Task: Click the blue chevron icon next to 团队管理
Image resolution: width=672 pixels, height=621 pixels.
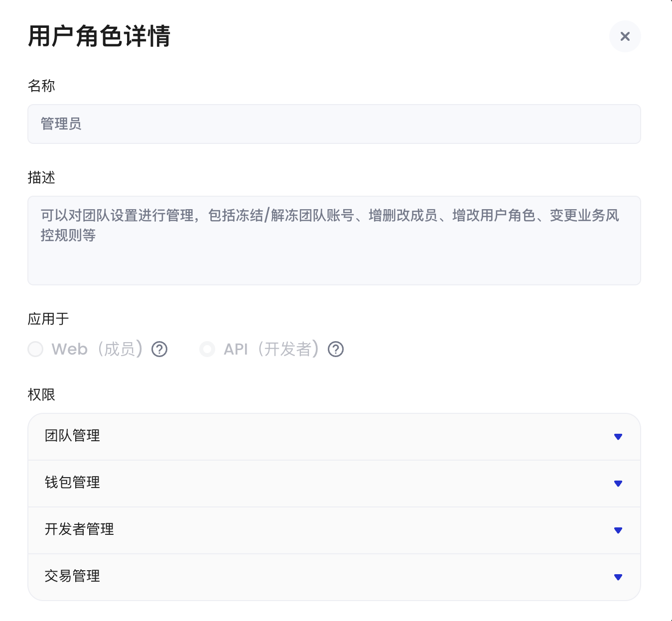Action: tap(618, 437)
